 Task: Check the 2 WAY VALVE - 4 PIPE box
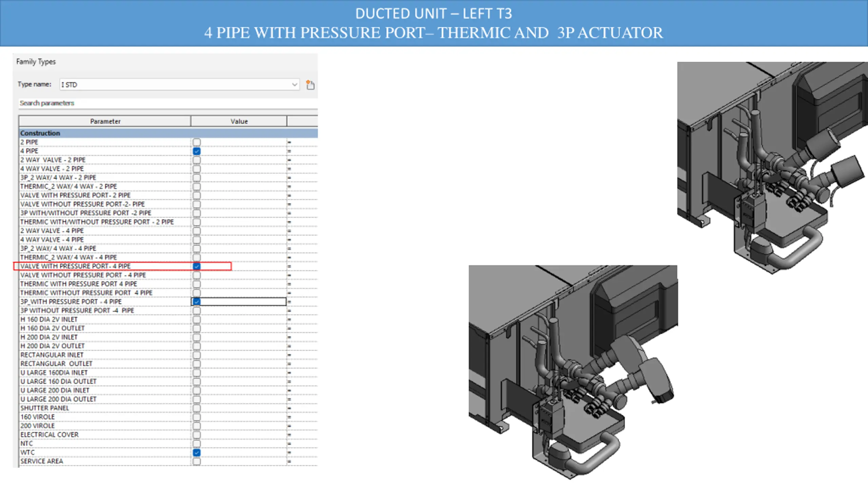pyautogui.click(x=197, y=231)
